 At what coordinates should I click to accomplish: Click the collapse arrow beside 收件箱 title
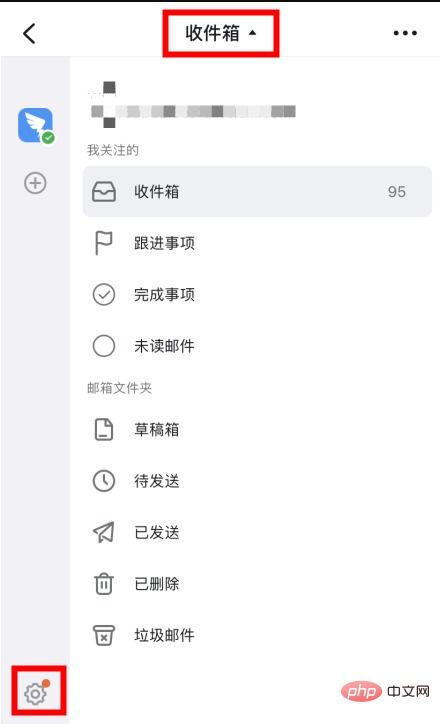click(252, 33)
